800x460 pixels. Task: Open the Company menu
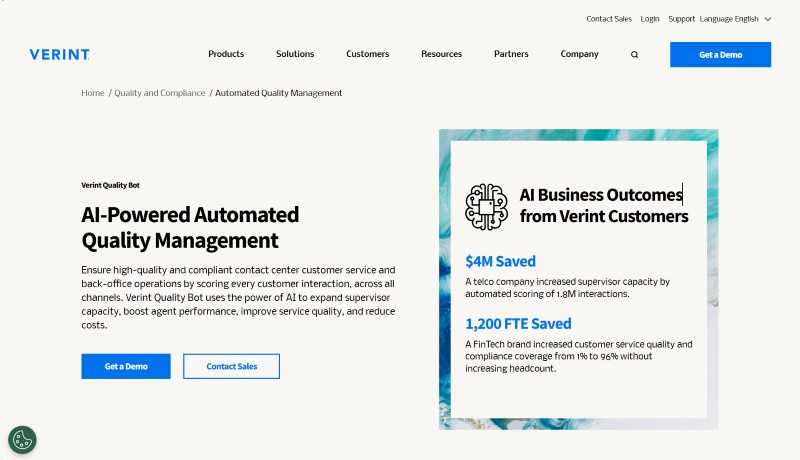(579, 54)
